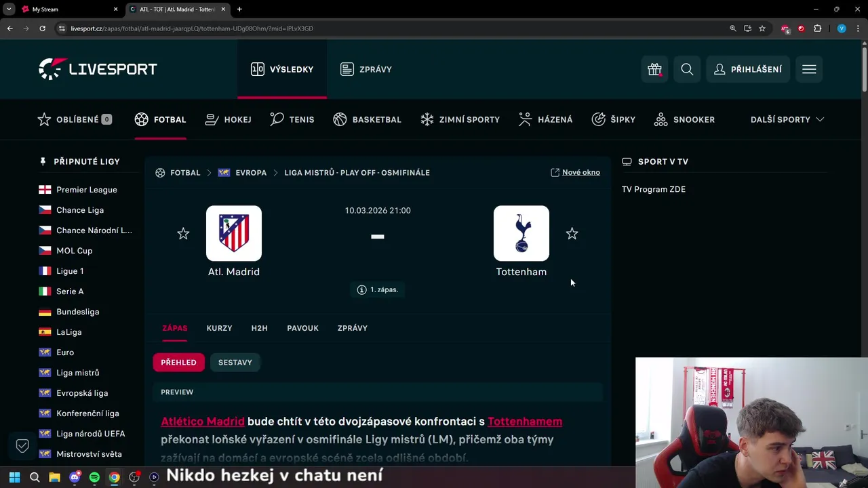
Task: Click the Spain flag beside LaLiga
Action: 45,332
